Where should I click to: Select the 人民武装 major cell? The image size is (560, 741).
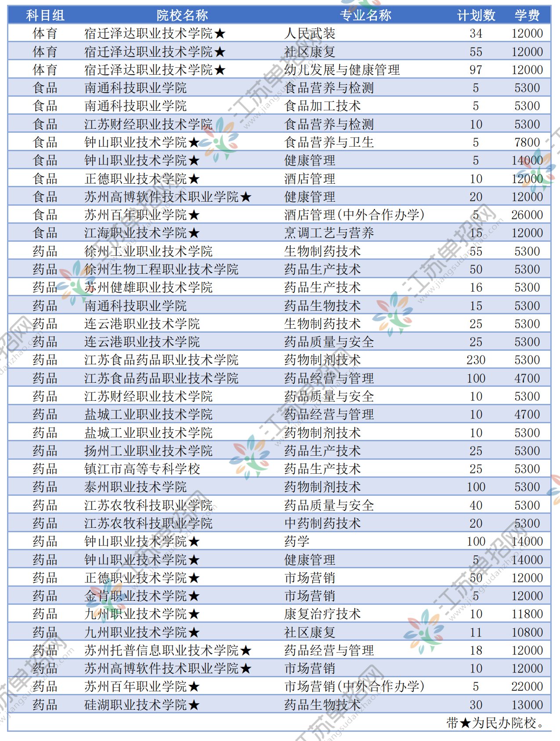310,33
